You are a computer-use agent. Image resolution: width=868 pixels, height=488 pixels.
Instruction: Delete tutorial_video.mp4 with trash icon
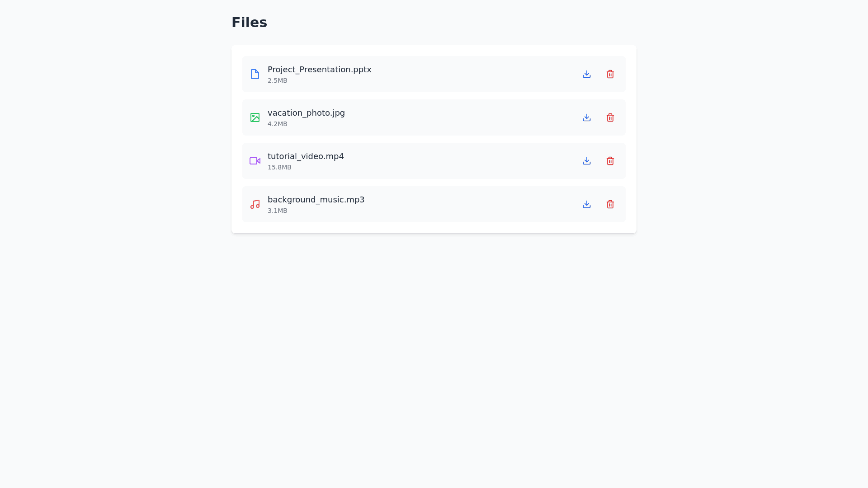point(610,161)
